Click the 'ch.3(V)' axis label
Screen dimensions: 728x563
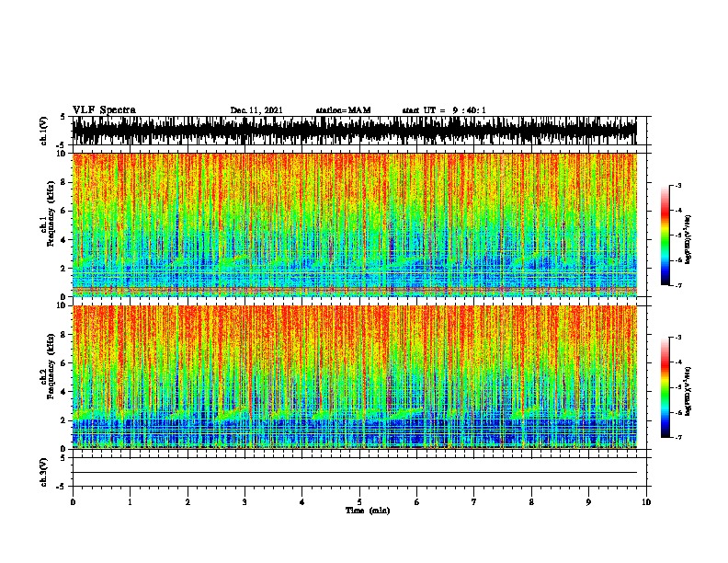click(x=44, y=472)
